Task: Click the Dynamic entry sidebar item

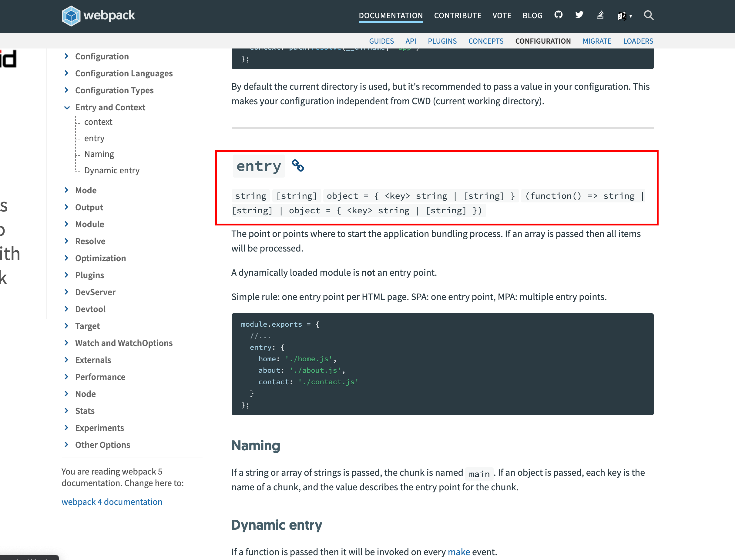Action: 112,171
